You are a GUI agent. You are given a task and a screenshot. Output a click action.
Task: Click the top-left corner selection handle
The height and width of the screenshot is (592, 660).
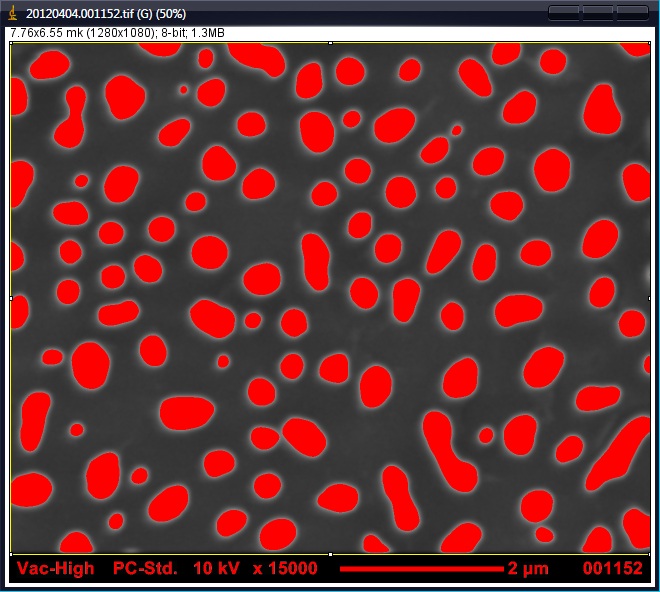coord(11,43)
